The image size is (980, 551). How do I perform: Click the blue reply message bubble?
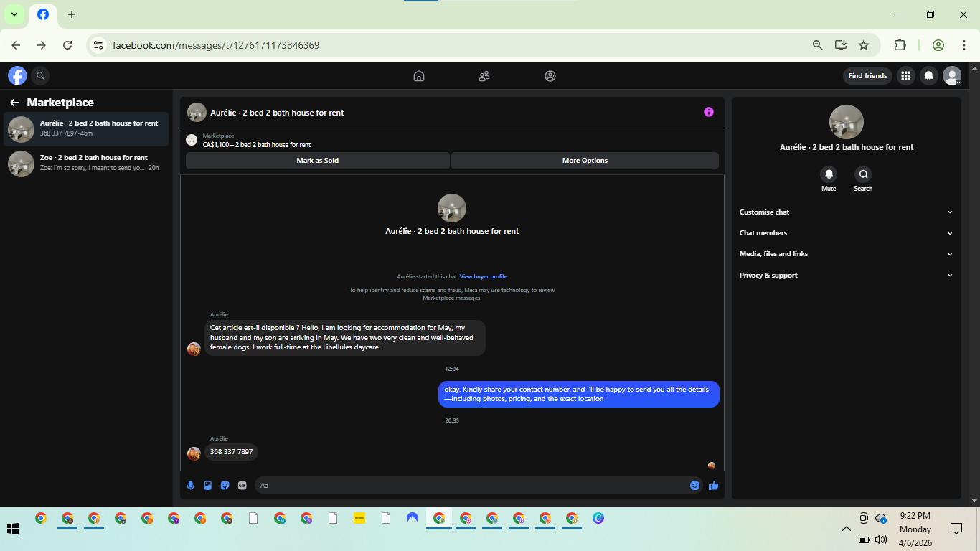tap(579, 394)
